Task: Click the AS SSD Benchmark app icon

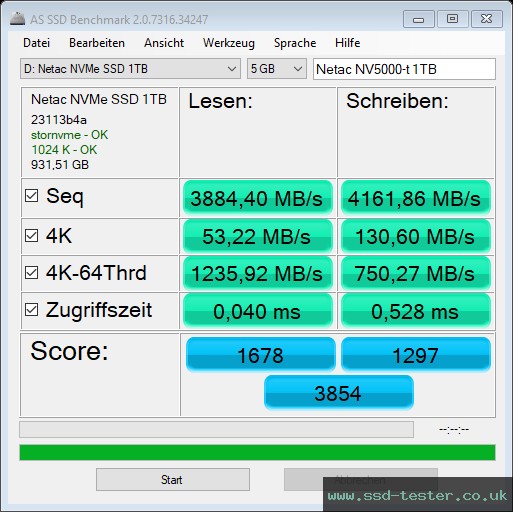Action: pyautogui.click(x=17, y=19)
